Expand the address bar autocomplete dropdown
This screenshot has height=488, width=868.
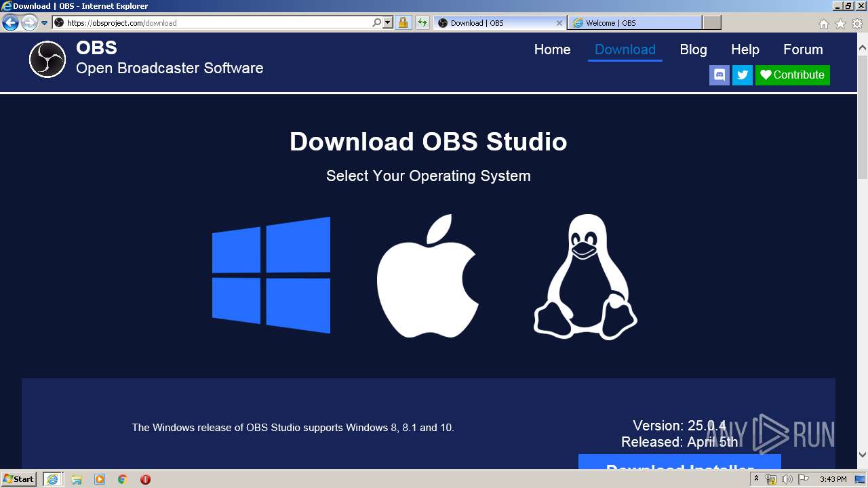(x=388, y=22)
